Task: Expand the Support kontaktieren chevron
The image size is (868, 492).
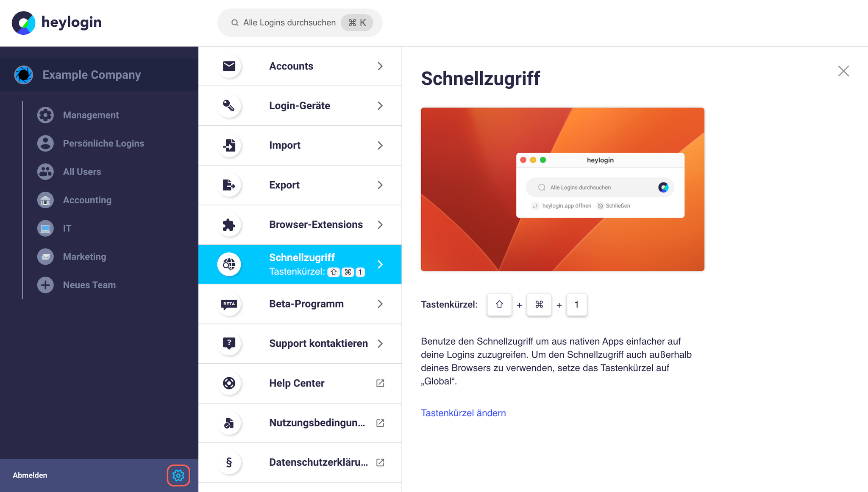Action: pos(380,343)
